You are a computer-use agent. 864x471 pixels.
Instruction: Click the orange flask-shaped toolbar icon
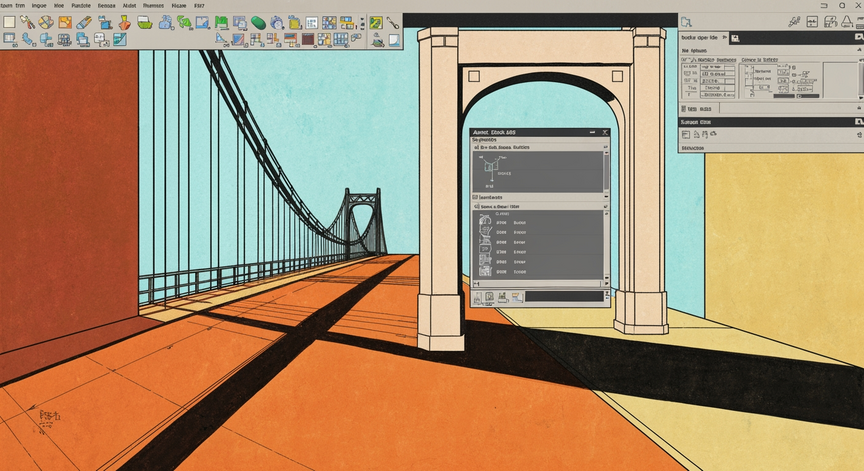125,23
